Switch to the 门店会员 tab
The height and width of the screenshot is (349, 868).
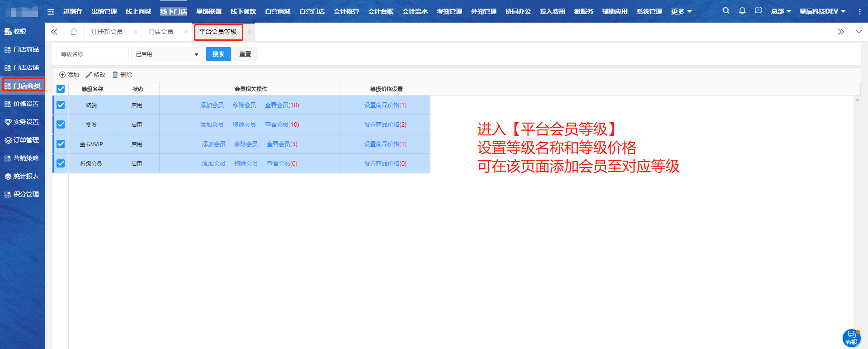(161, 32)
